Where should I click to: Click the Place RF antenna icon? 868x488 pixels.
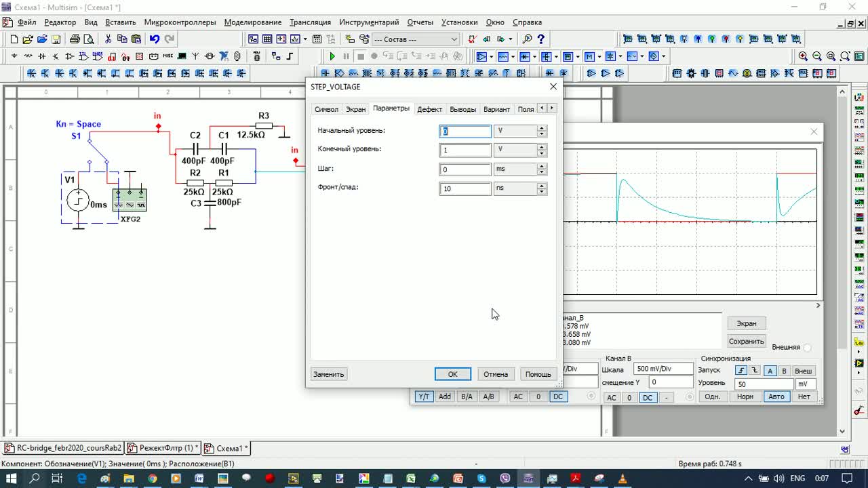[195, 56]
